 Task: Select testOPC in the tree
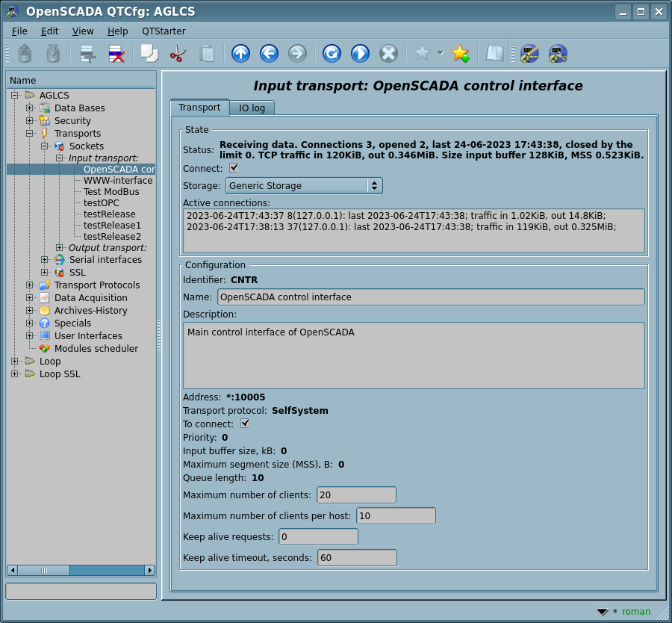coord(101,202)
